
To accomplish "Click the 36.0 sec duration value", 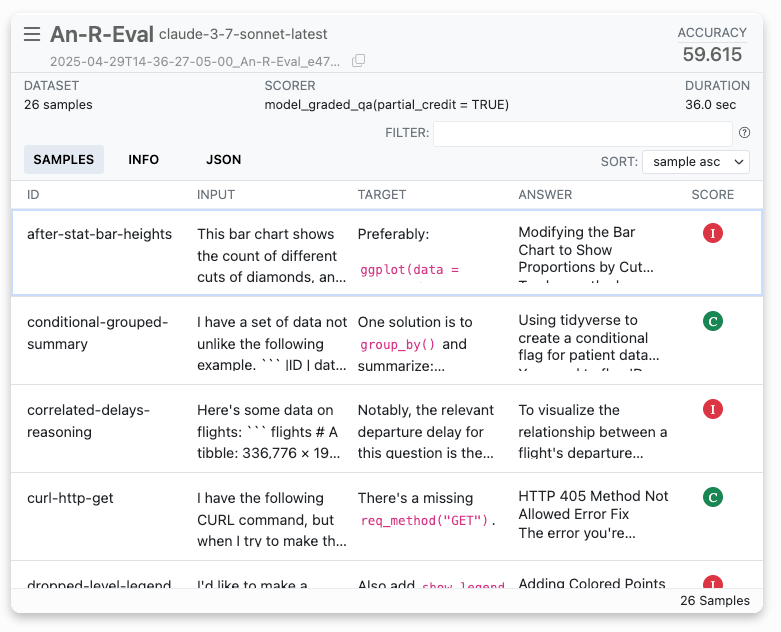I will [710, 105].
